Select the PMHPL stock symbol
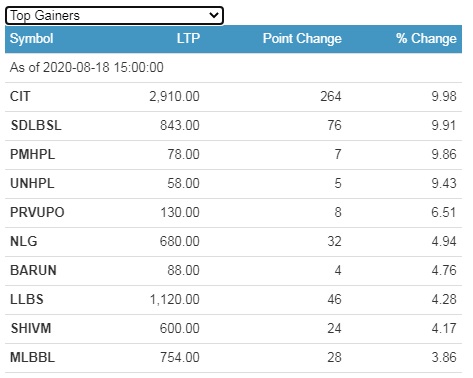This screenshot has width=473, height=378. (32, 155)
